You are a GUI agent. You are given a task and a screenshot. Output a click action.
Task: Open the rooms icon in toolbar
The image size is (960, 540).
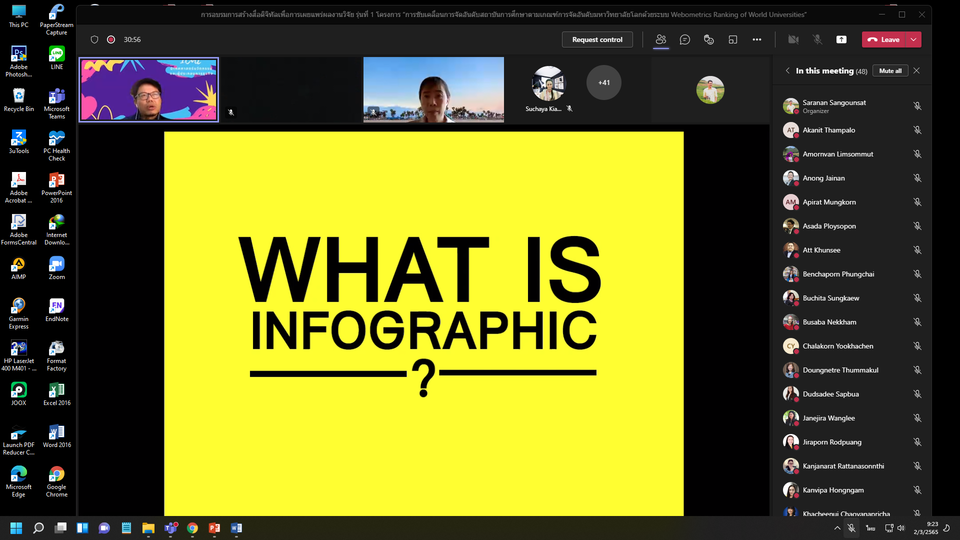[x=732, y=39]
